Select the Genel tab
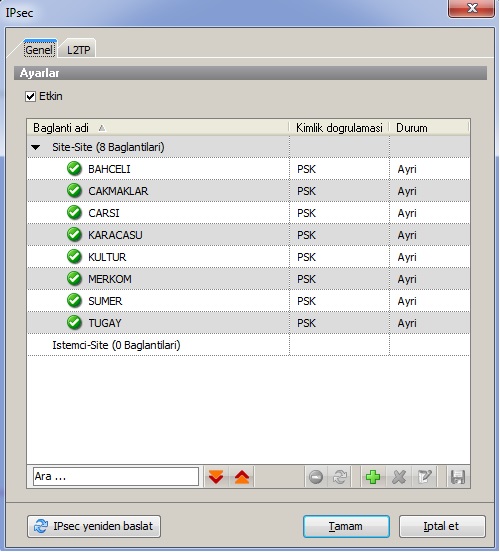 tap(39, 50)
